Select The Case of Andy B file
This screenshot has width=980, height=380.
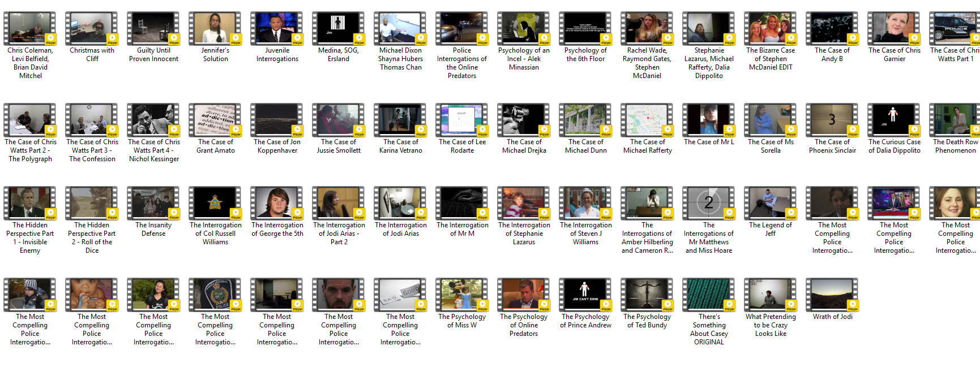832,28
